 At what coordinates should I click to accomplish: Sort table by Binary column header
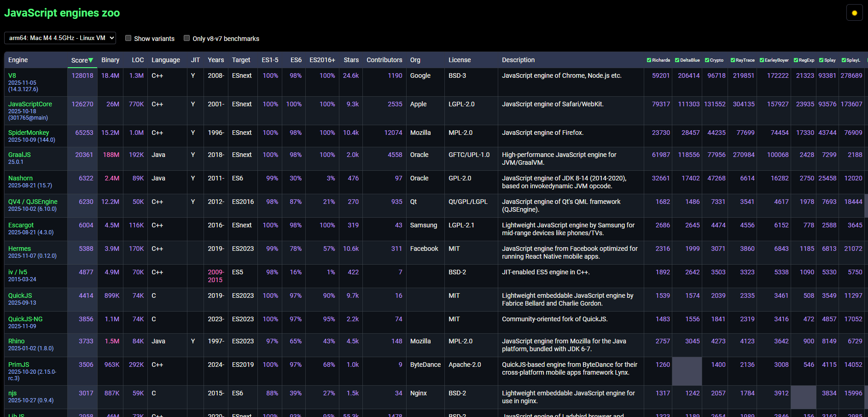110,60
